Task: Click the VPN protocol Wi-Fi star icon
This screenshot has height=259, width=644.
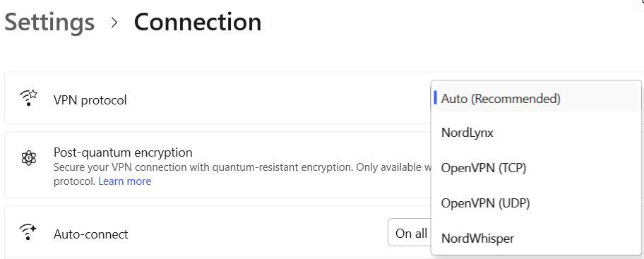Action: [x=28, y=98]
